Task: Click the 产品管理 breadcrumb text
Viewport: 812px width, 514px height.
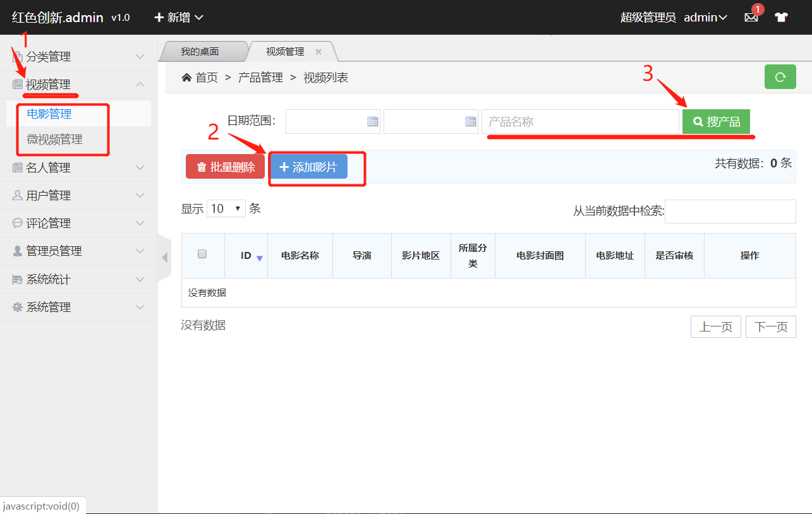Action: pos(260,78)
